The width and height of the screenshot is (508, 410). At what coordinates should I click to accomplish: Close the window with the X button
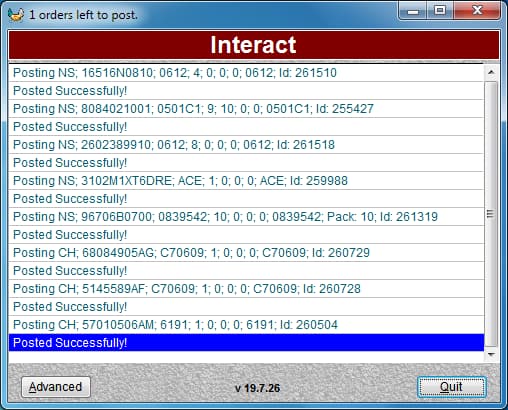pos(477,11)
